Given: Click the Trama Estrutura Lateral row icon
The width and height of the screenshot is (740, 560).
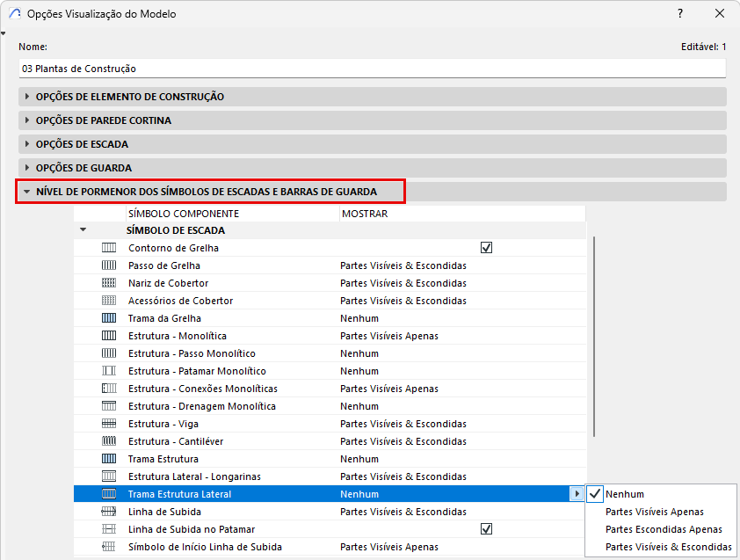Looking at the screenshot, I should point(109,494).
